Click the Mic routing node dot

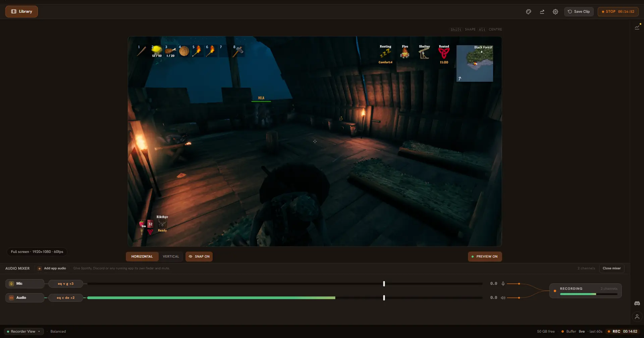pos(519,284)
